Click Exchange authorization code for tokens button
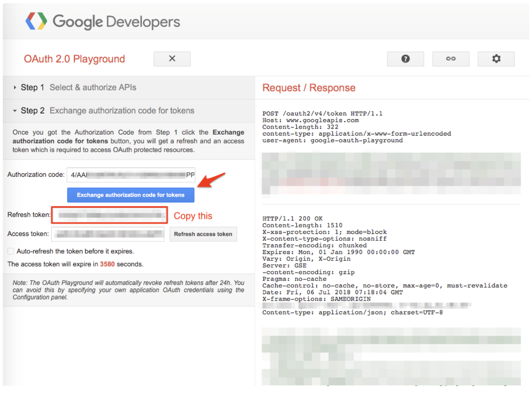The height and width of the screenshot is (395, 532). pos(131,195)
